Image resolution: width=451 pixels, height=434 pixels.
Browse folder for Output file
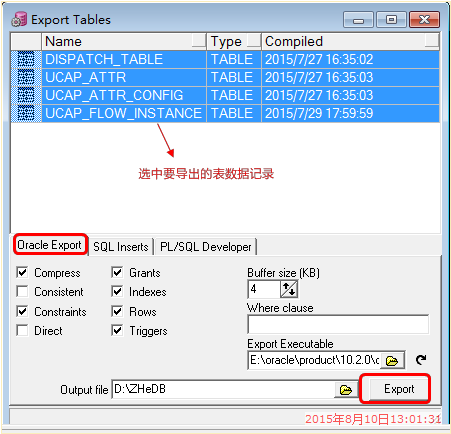click(346, 390)
